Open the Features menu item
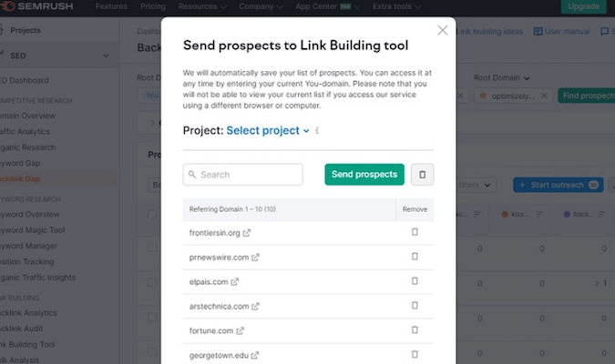Viewport: 615px width, 364px height. 111,6
